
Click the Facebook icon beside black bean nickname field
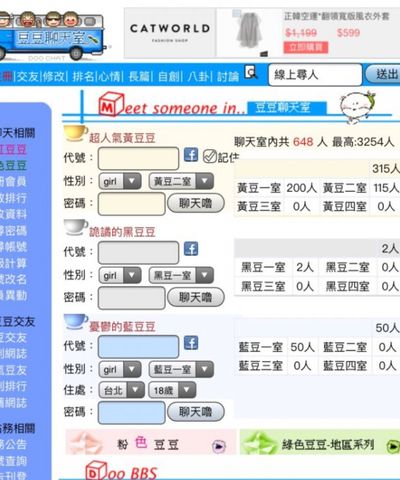click(x=191, y=249)
